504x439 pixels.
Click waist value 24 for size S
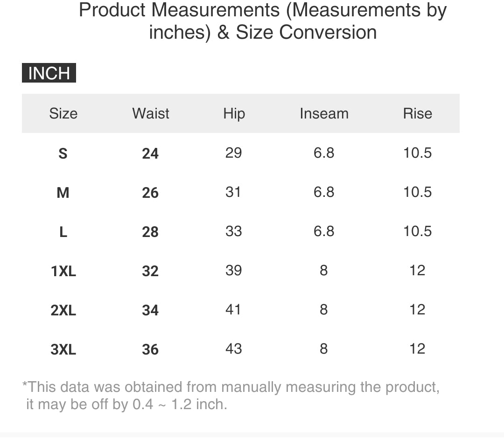click(150, 153)
